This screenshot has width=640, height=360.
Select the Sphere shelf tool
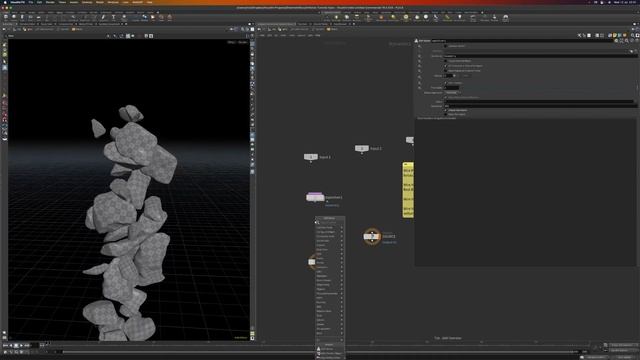point(14,17)
